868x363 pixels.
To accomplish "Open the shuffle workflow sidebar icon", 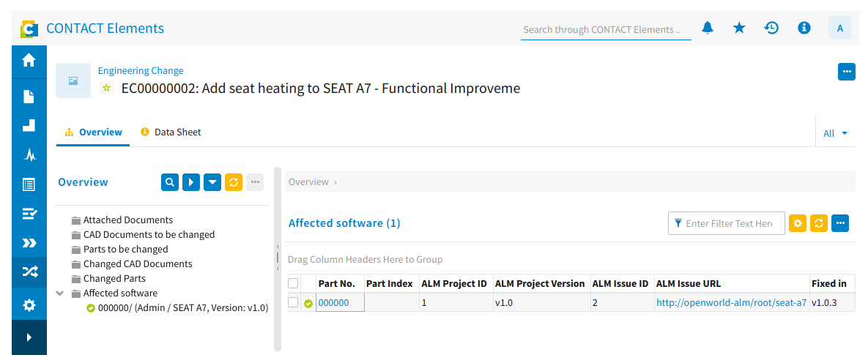I will pyautogui.click(x=29, y=271).
